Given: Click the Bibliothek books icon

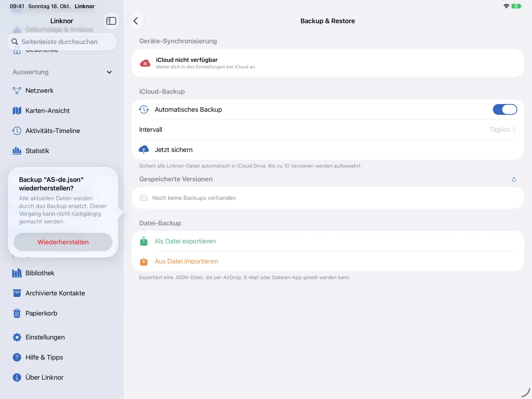Looking at the screenshot, I should click(x=17, y=273).
